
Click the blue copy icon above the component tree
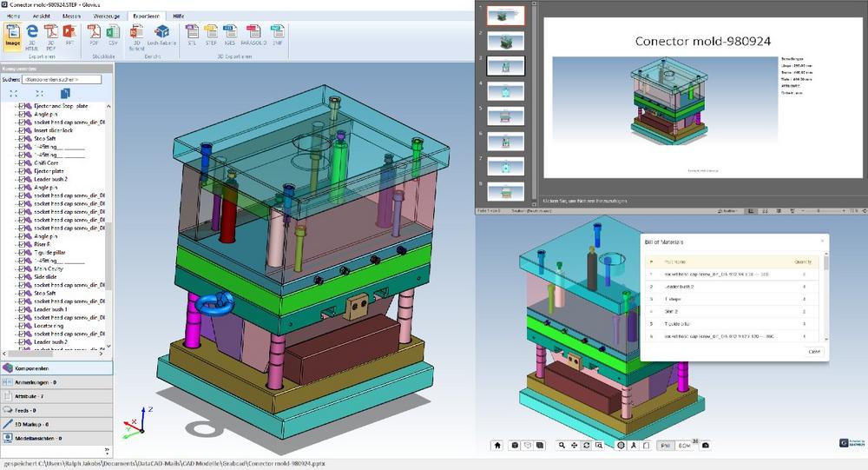(x=65, y=93)
